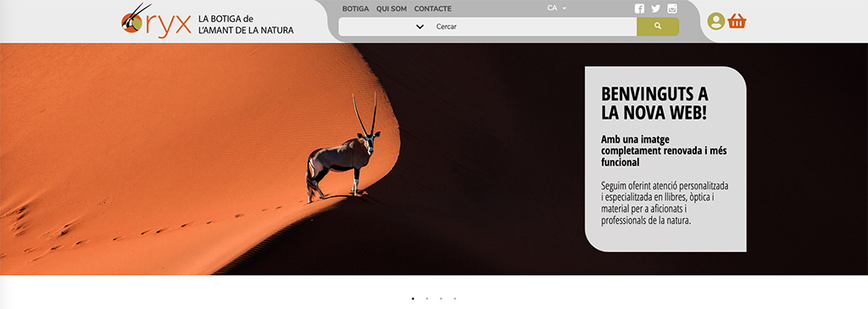Open the Facebook page icon
The image size is (868, 309).
point(639,8)
